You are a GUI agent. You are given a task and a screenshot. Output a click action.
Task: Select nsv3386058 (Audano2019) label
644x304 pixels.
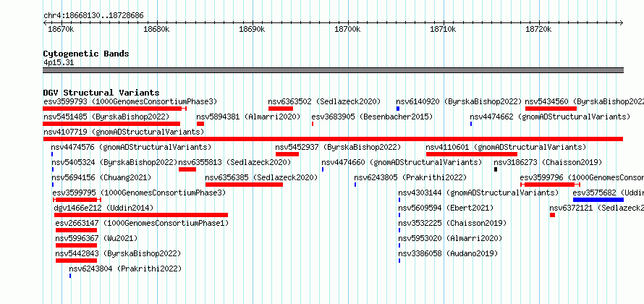tap(448, 253)
